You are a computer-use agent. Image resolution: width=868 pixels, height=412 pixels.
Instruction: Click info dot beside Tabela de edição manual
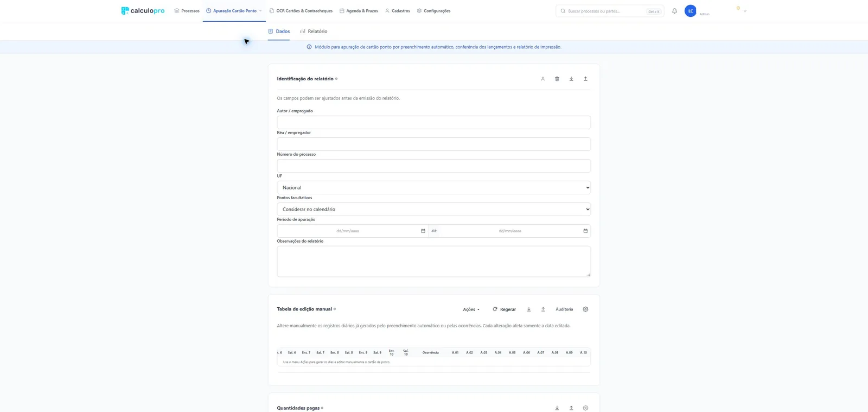[335, 309]
